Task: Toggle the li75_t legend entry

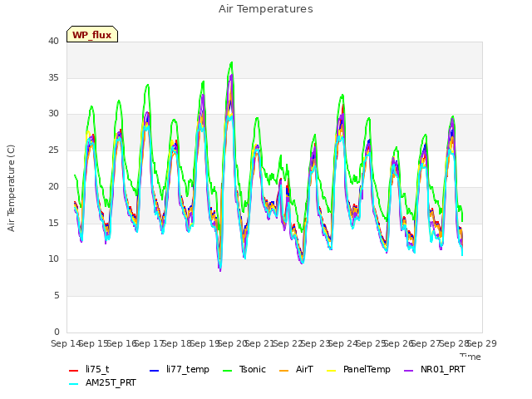Action: [89, 369]
